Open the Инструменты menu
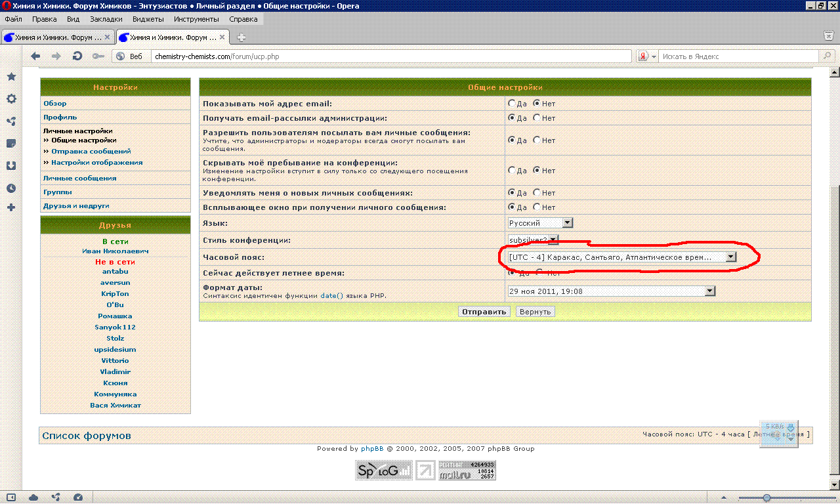 [196, 19]
